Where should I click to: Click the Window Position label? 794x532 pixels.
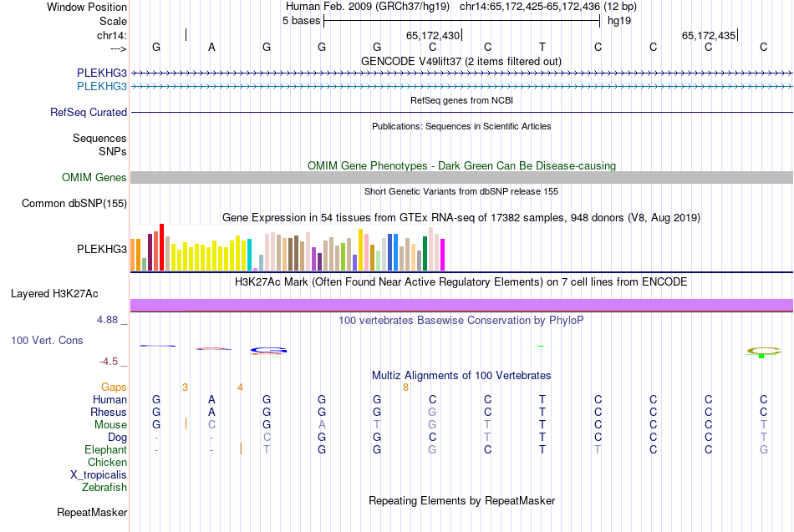point(87,7)
